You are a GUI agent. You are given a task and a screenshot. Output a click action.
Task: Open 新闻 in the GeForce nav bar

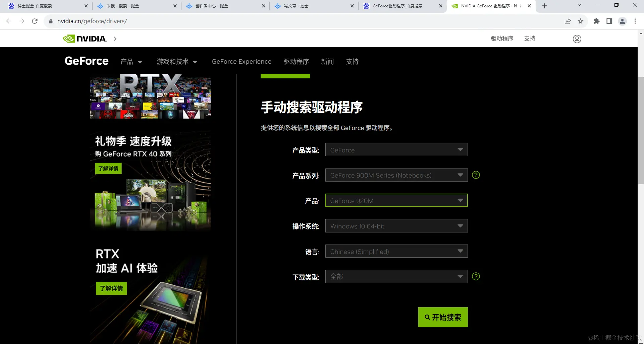point(327,62)
